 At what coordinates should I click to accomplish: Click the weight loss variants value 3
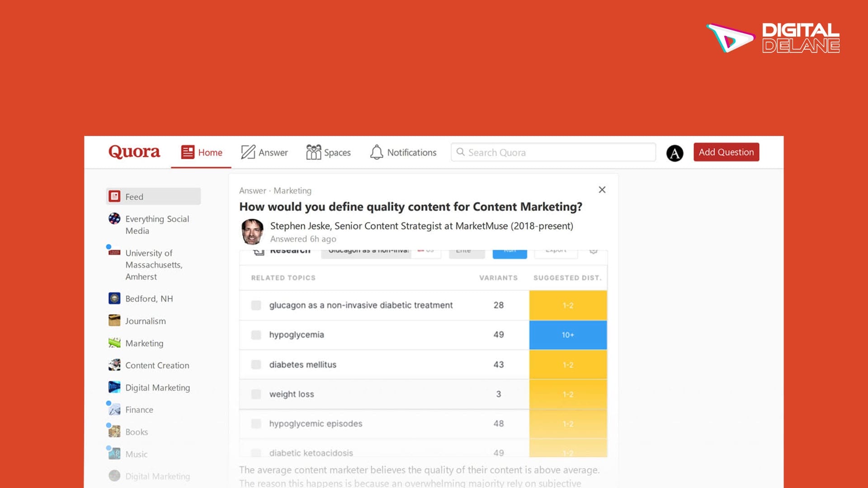tap(499, 394)
